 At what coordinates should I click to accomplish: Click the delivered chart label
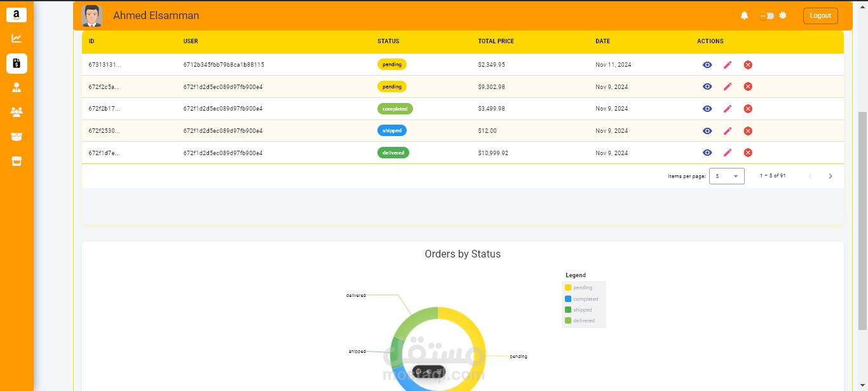click(x=356, y=295)
